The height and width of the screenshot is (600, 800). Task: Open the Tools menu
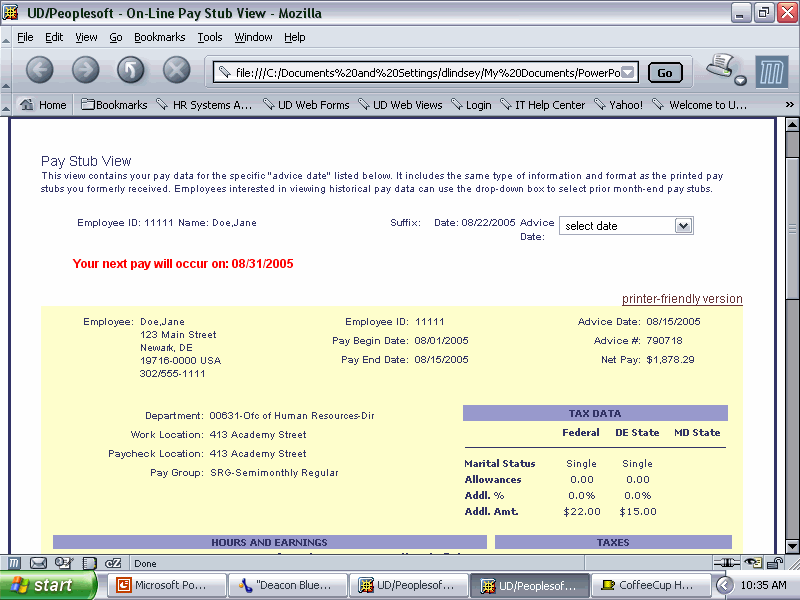coord(210,37)
